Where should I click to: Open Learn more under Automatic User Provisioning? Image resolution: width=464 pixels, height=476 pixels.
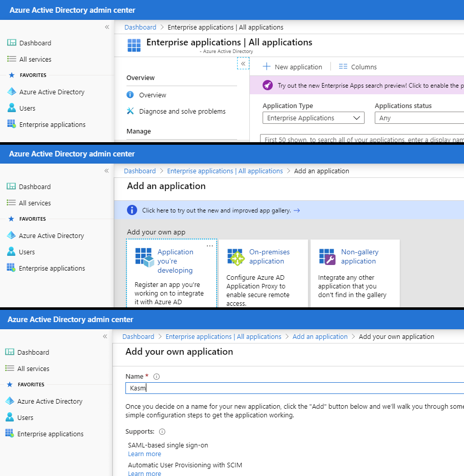coord(144,473)
